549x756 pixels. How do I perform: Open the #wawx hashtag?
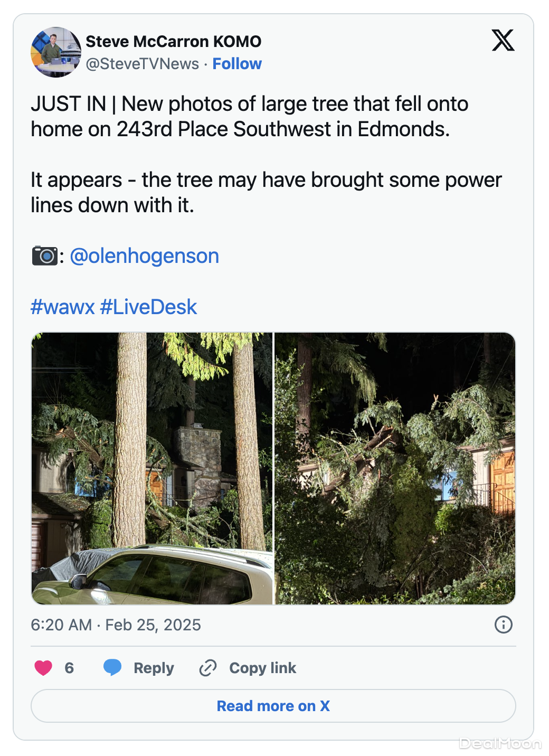click(x=63, y=307)
